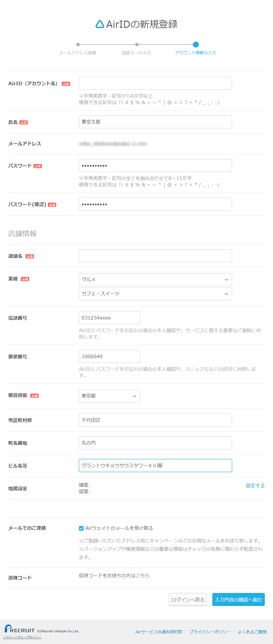Click the 入力内容の確認へ進む button
The image size is (273, 644).
[239, 599]
